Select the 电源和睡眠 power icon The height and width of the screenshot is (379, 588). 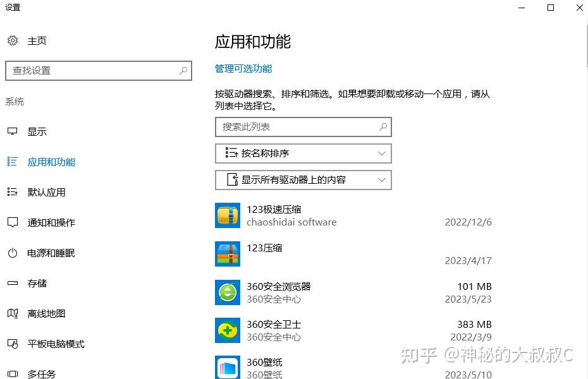coord(13,253)
